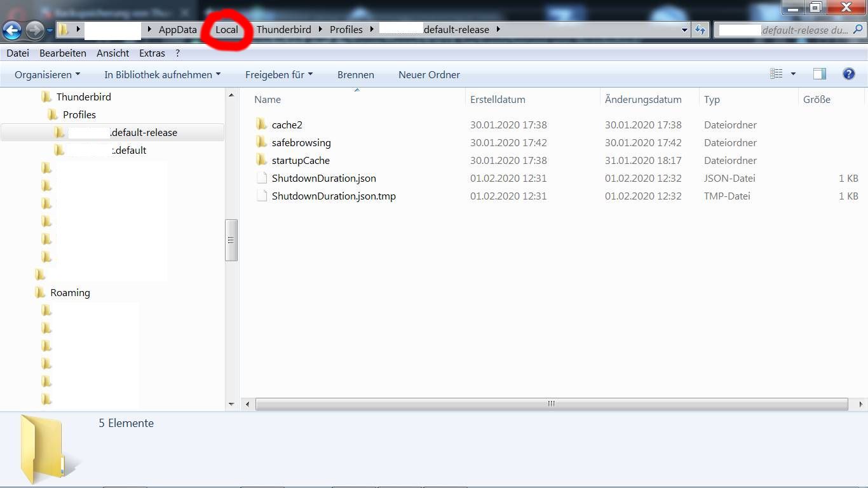Expand the breadcrumb arrow after Profiles

pyautogui.click(x=372, y=29)
